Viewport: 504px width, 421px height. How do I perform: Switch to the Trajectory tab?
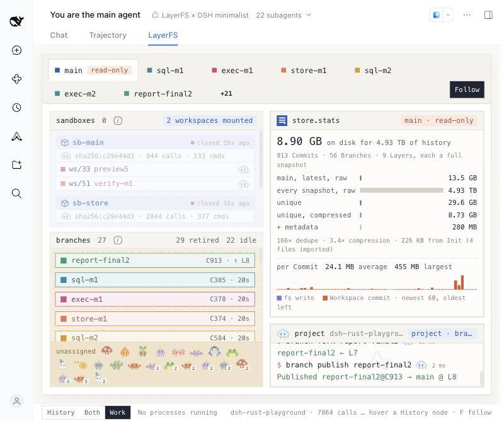(x=108, y=35)
